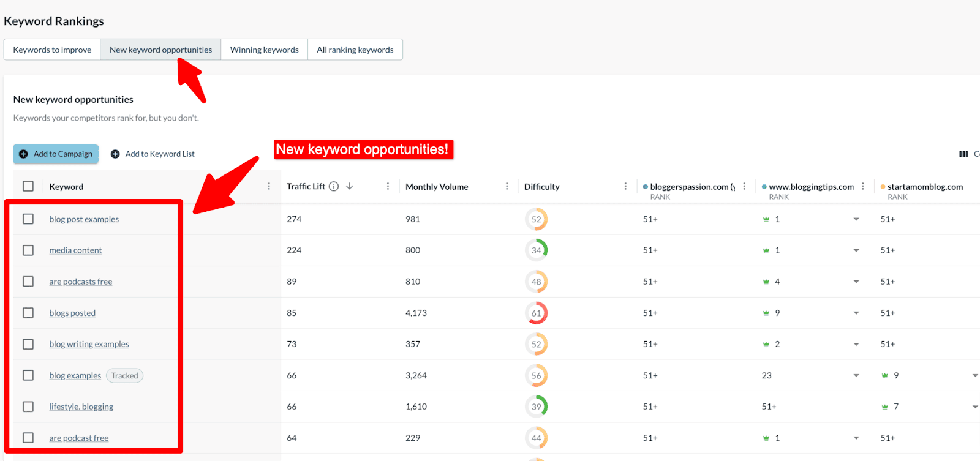This screenshot has height=461, width=980.
Task: Expand rank dropdown in blog post examples row
Action: (x=856, y=219)
